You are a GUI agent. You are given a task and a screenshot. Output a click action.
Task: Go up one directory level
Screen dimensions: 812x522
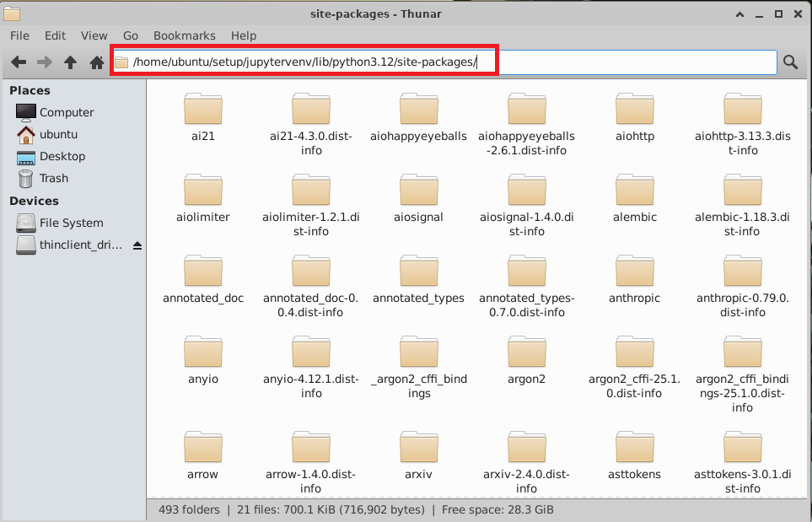pos(71,62)
